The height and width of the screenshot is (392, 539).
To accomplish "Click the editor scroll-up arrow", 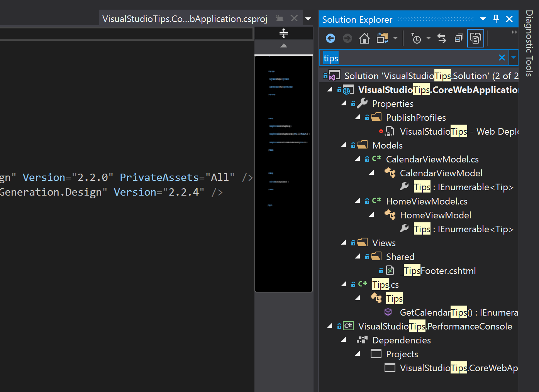I will click(x=284, y=46).
